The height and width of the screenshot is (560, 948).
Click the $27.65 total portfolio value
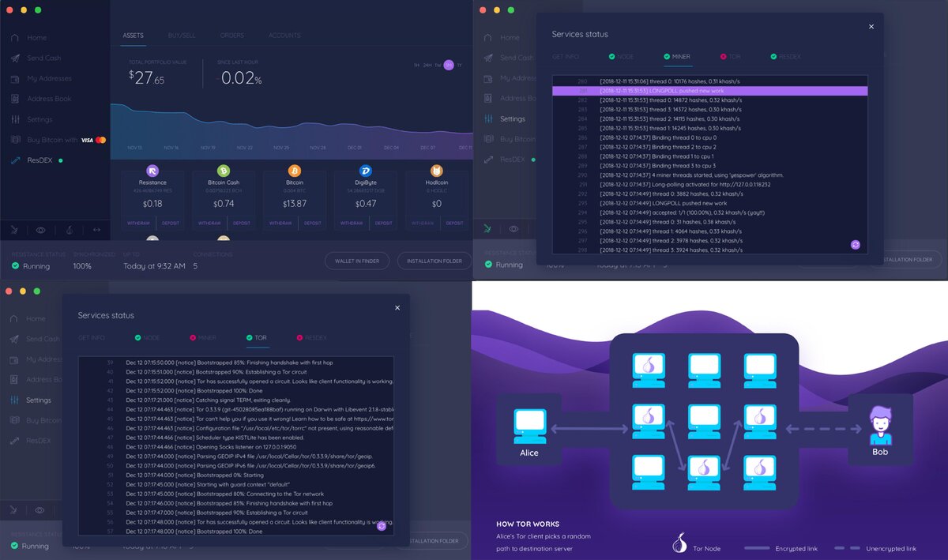tap(148, 79)
